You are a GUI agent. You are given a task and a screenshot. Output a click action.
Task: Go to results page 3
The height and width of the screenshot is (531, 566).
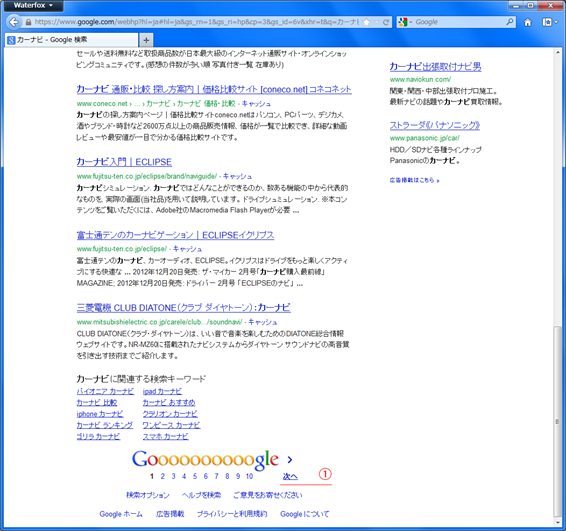[173, 476]
